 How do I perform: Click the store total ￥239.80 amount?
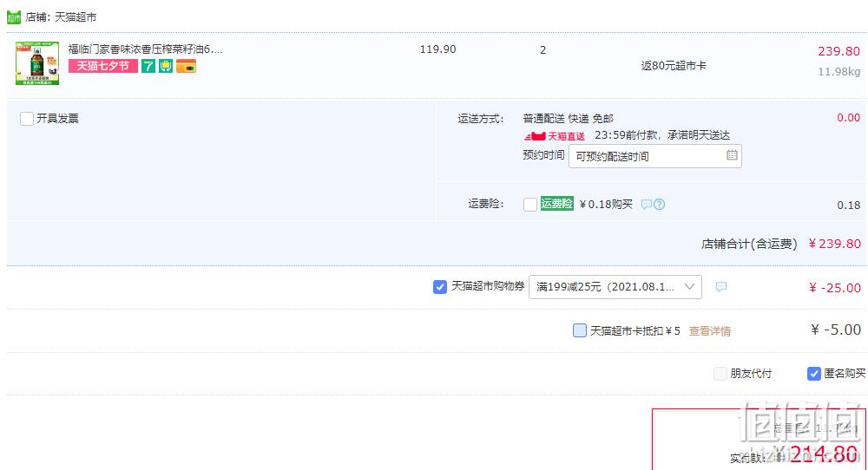pos(834,244)
